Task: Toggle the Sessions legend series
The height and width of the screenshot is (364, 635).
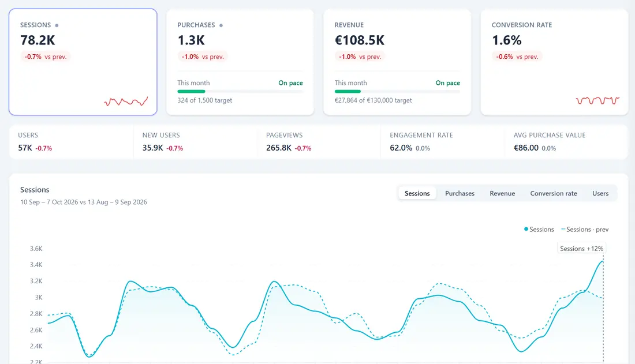Action: (539, 229)
